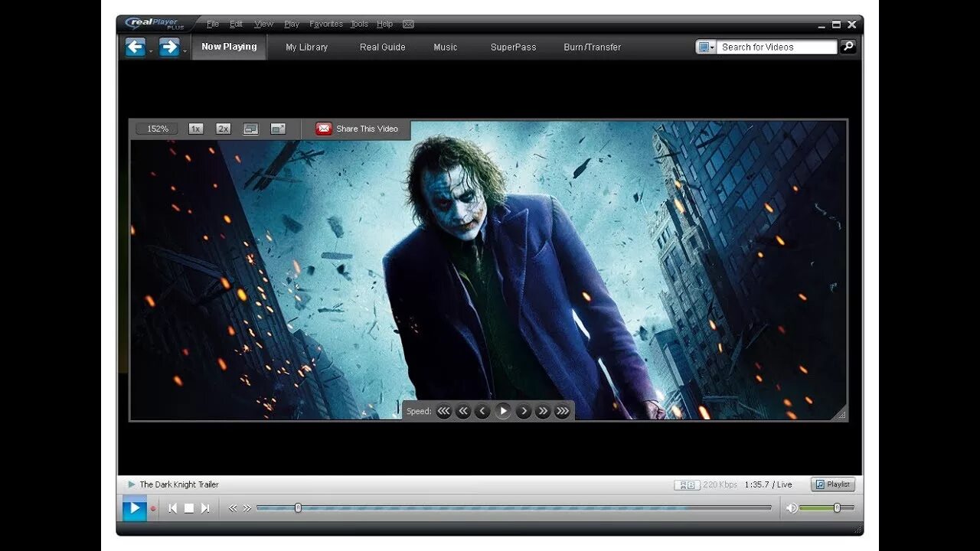Click the red envelope share icon
Image resolution: width=980 pixels, height=551 pixels.
[324, 129]
